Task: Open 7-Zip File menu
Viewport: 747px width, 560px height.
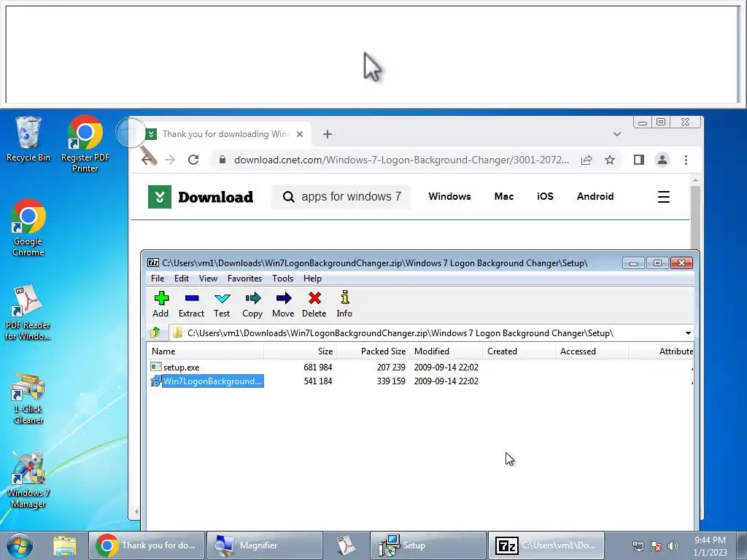Action: point(158,279)
